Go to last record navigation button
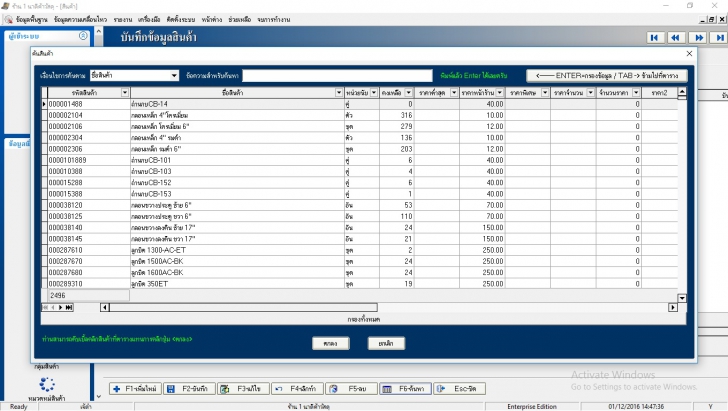The image size is (728, 411). pyautogui.click(x=719, y=38)
